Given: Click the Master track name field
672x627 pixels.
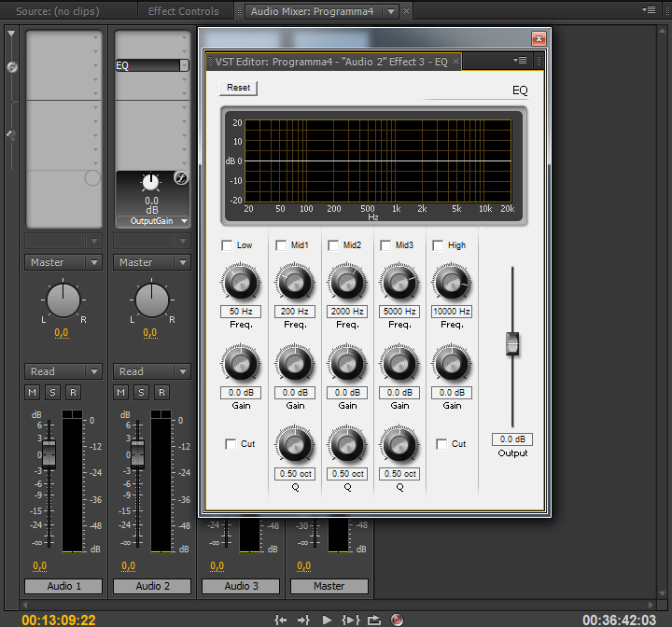Looking at the screenshot, I should 329,586.
